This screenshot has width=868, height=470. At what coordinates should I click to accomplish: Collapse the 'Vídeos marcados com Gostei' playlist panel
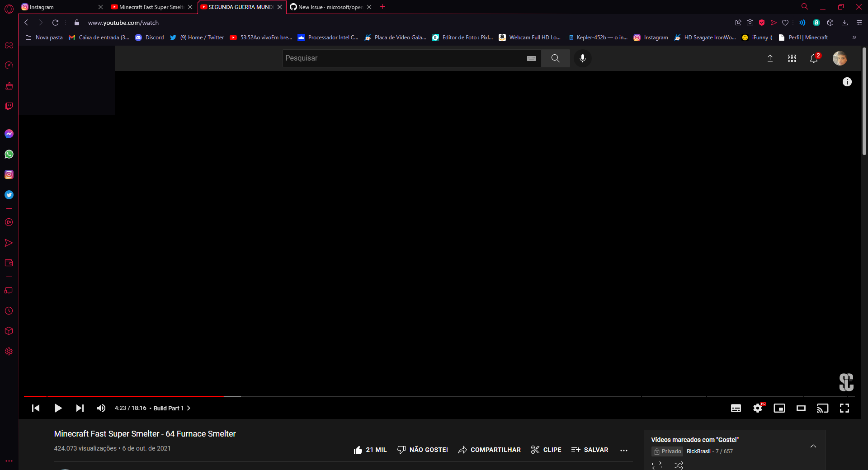click(814, 446)
